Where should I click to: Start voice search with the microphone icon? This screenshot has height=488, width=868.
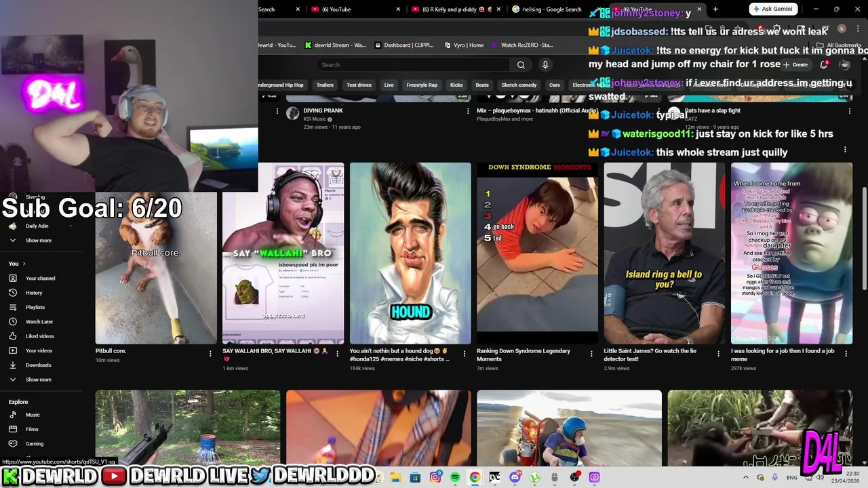pyautogui.click(x=545, y=65)
